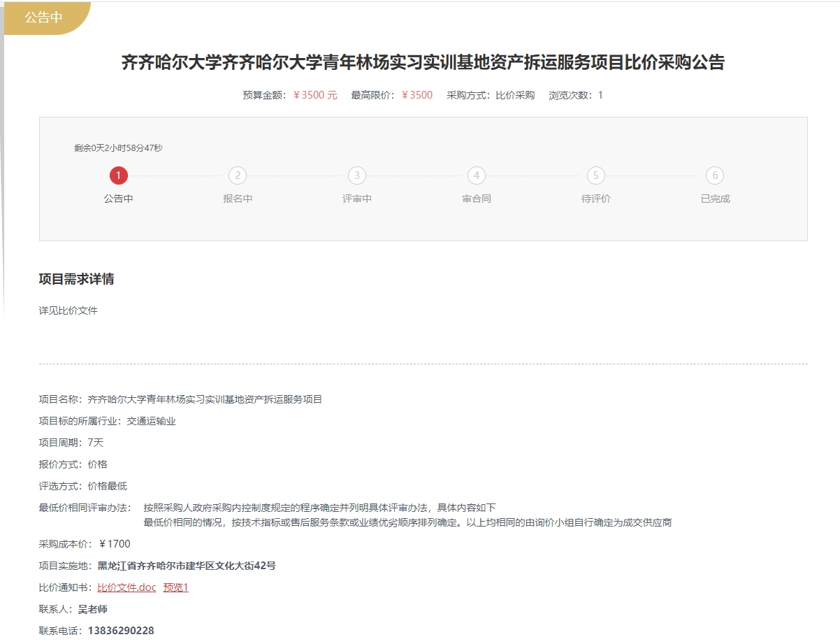This screenshot has height=644, width=840.
Task: Select the step 5 circle for 待评价
Action: 595,176
